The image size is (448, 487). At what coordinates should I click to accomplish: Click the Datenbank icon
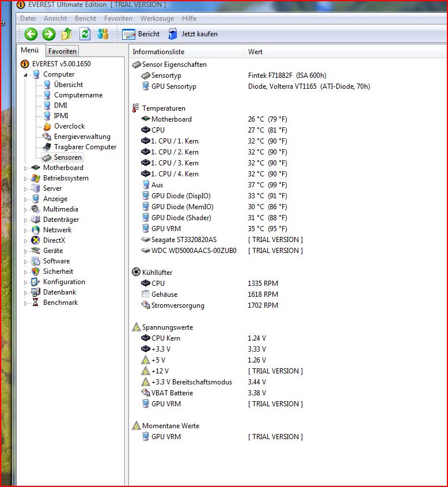(x=36, y=292)
